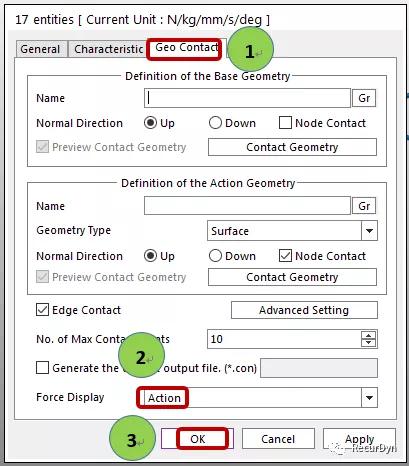This screenshot has width=409, height=466.
Task: Click the Advanced Setting button
Action: 304,310
